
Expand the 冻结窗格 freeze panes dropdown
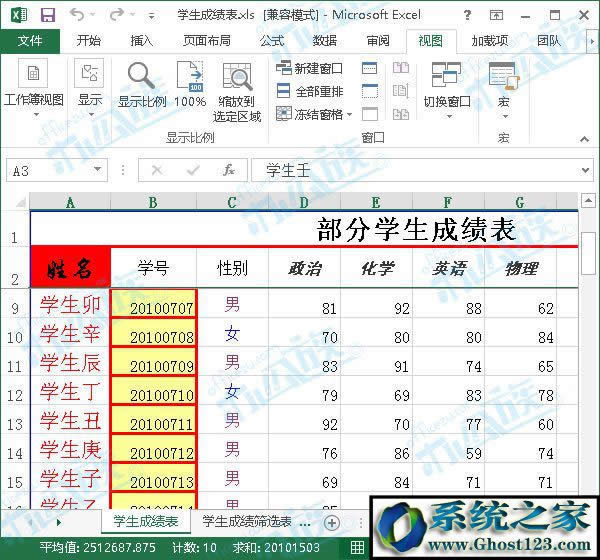point(311,114)
